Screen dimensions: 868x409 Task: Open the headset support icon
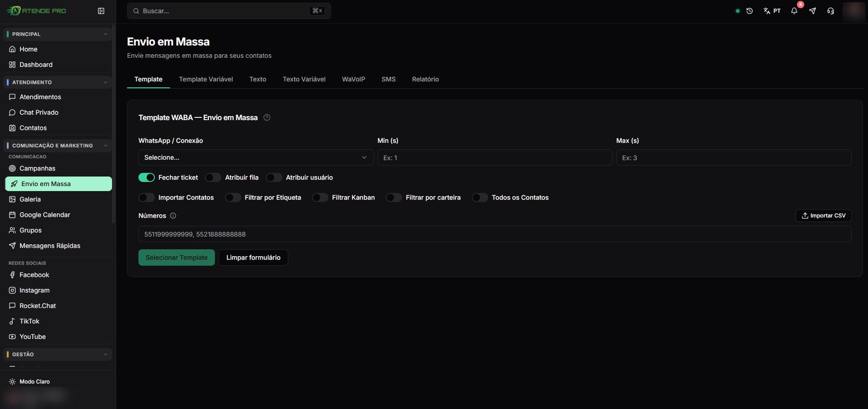831,11
